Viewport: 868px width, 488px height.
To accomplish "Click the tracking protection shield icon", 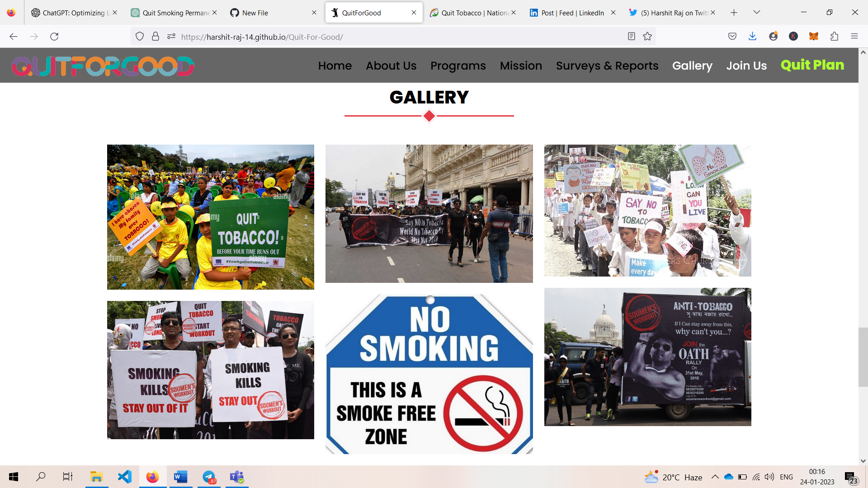I will 140,37.
